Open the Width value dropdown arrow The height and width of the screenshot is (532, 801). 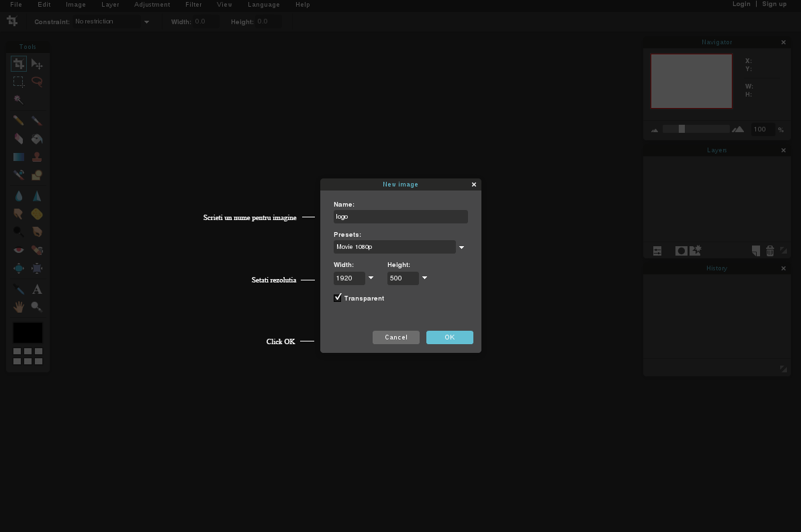(x=371, y=278)
